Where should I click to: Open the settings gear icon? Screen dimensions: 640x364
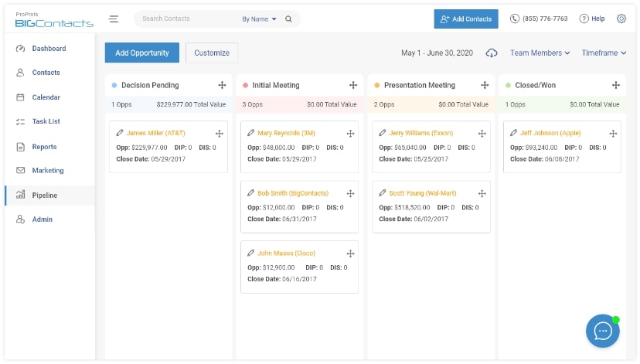(x=621, y=19)
